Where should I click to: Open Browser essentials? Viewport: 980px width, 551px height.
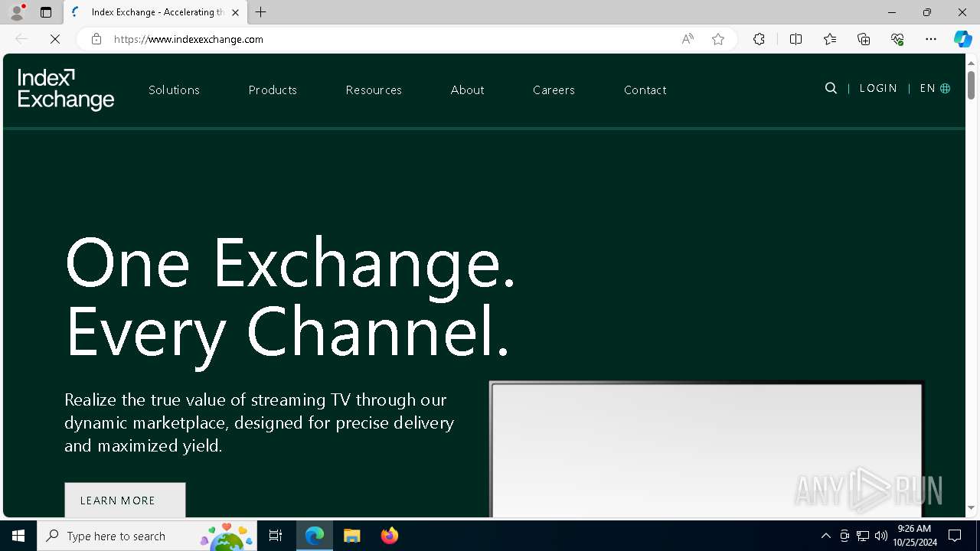pos(897,39)
